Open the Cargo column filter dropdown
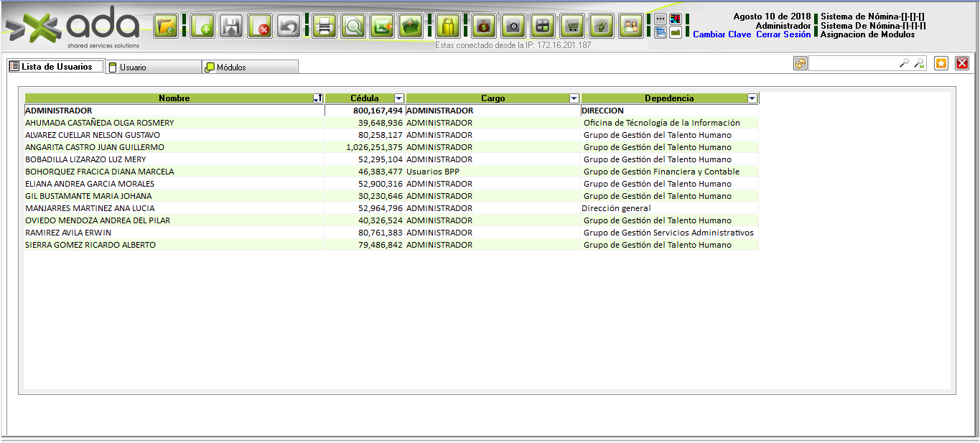 [574, 98]
